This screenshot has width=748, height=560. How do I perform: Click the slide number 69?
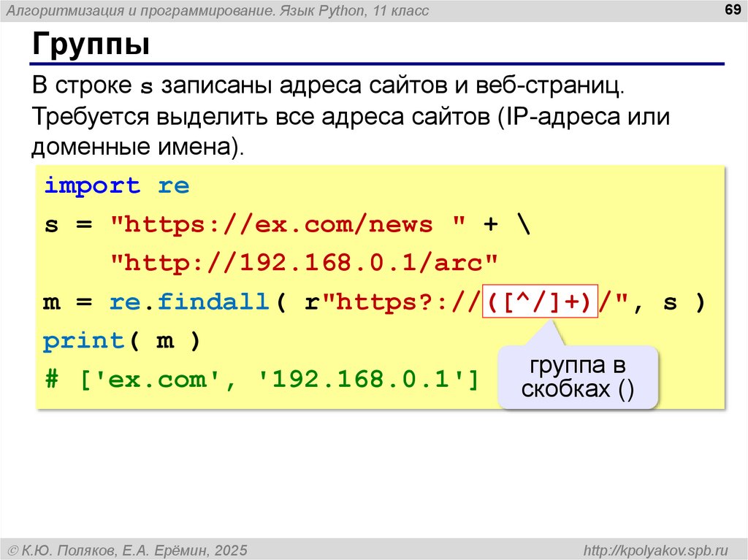tap(729, 9)
